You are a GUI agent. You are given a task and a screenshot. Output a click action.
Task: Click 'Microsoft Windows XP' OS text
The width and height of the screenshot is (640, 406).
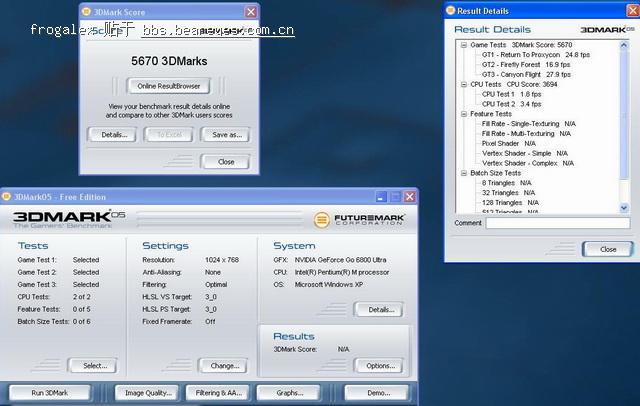pyautogui.click(x=329, y=284)
